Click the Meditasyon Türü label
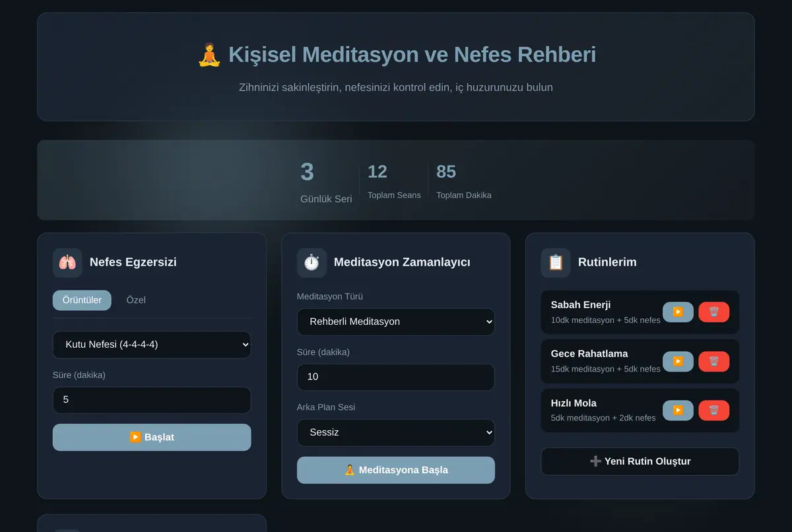 [330, 296]
